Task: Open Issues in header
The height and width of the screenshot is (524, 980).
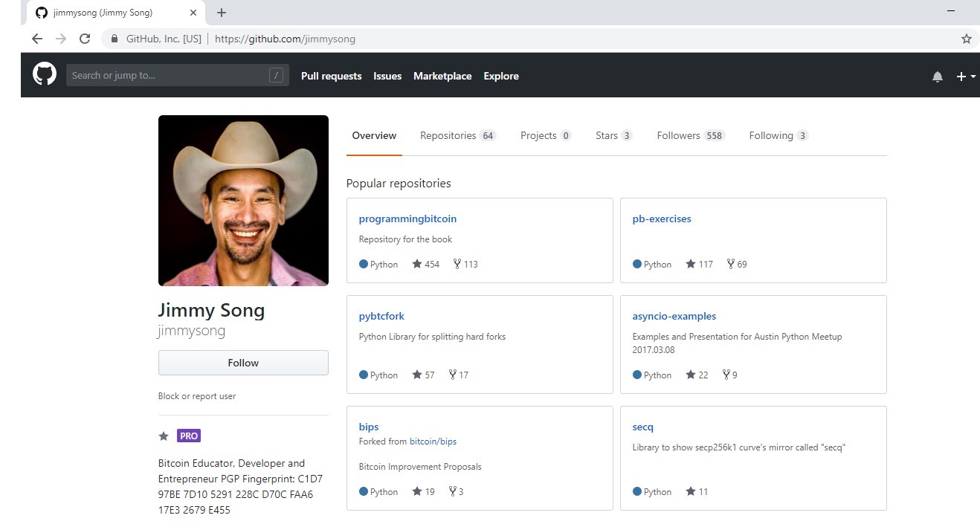Action: (387, 76)
